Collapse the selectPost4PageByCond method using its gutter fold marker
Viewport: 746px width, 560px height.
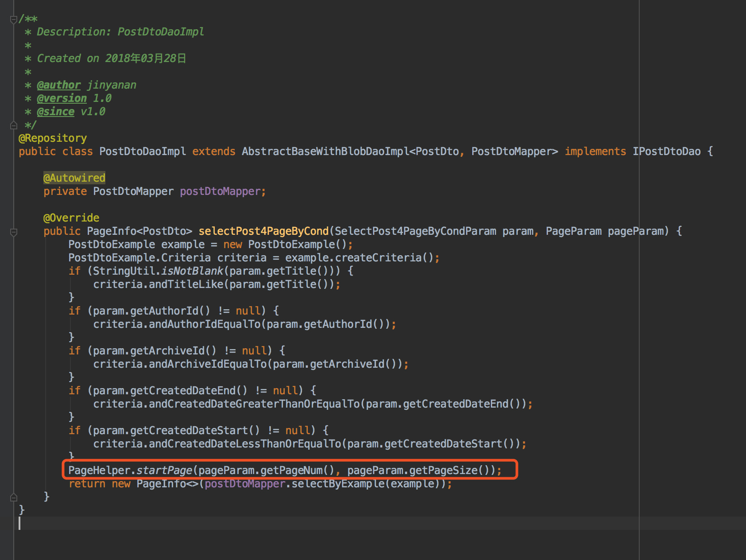[14, 232]
